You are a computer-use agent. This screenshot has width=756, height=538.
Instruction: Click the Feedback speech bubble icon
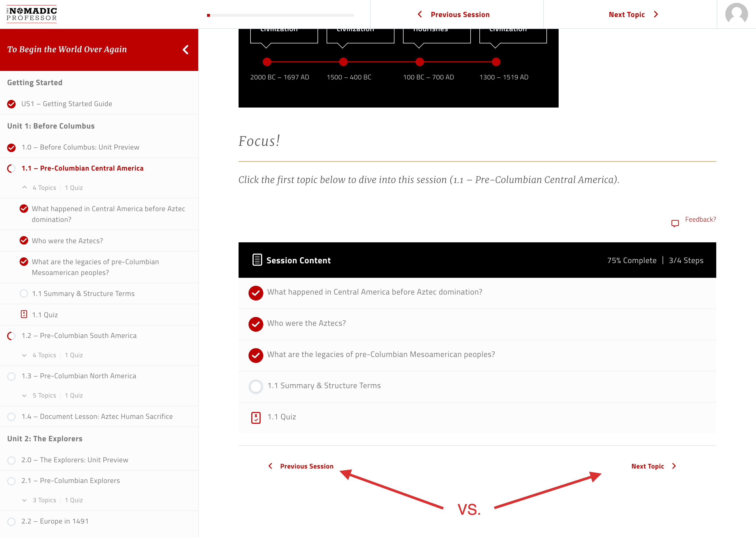coord(675,223)
